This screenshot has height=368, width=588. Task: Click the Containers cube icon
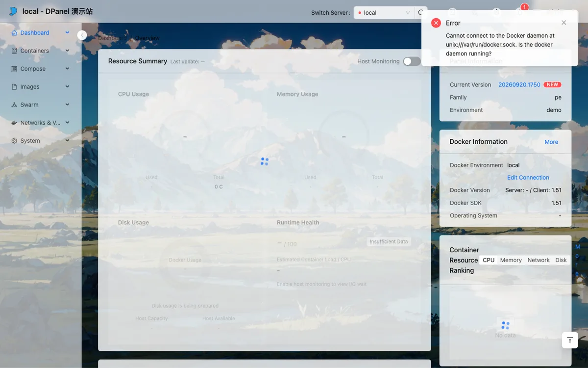pos(15,51)
